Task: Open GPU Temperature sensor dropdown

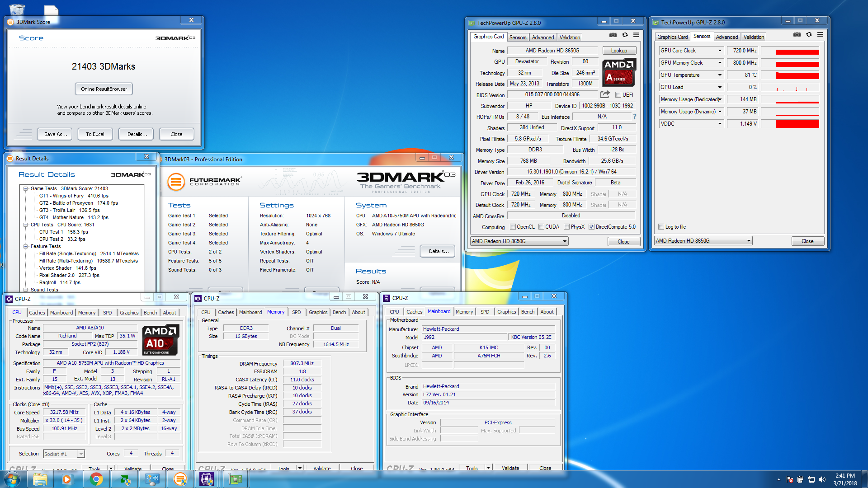Action: [x=720, y=75]
